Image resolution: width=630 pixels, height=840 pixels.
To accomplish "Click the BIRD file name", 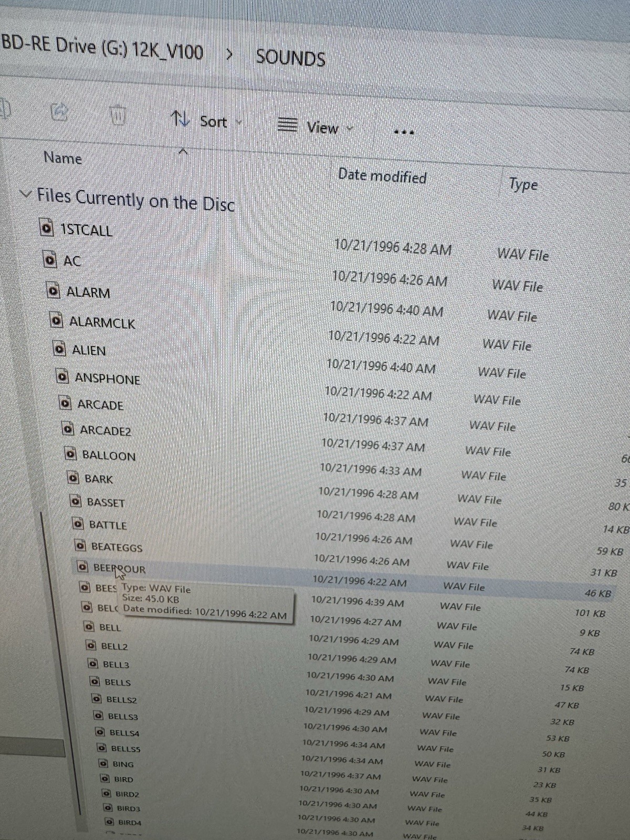I will tap(123, 779).
